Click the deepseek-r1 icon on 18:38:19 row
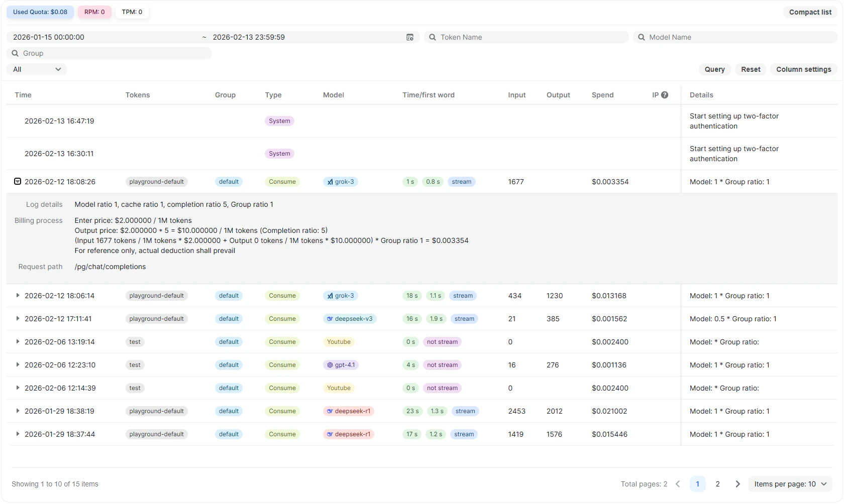 pos(330,411)
